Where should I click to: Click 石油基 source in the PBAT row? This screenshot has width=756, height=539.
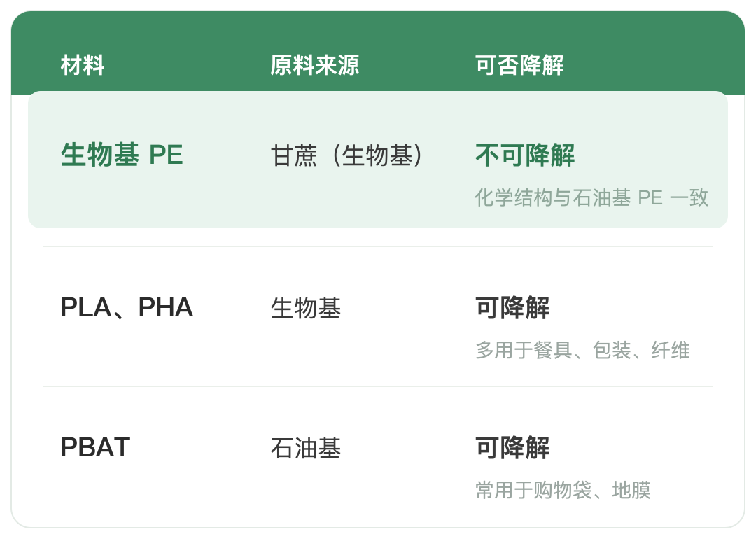pyautogui.click(x=306, y=447)
